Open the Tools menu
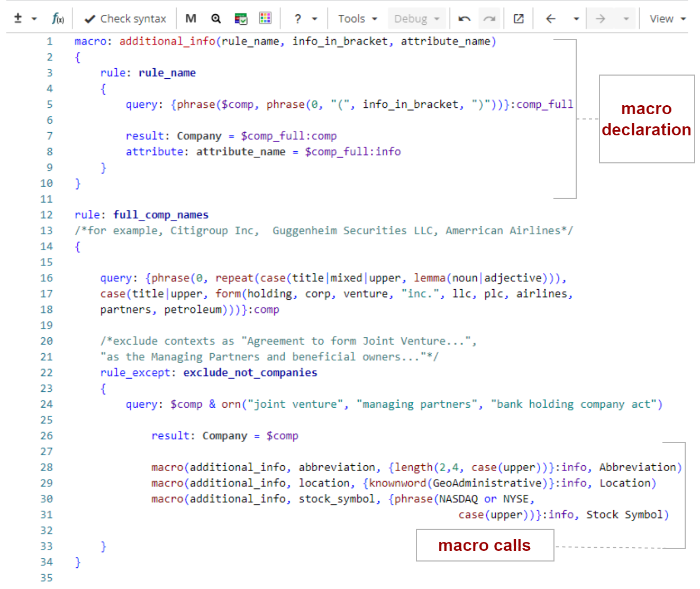 (356, 17)
